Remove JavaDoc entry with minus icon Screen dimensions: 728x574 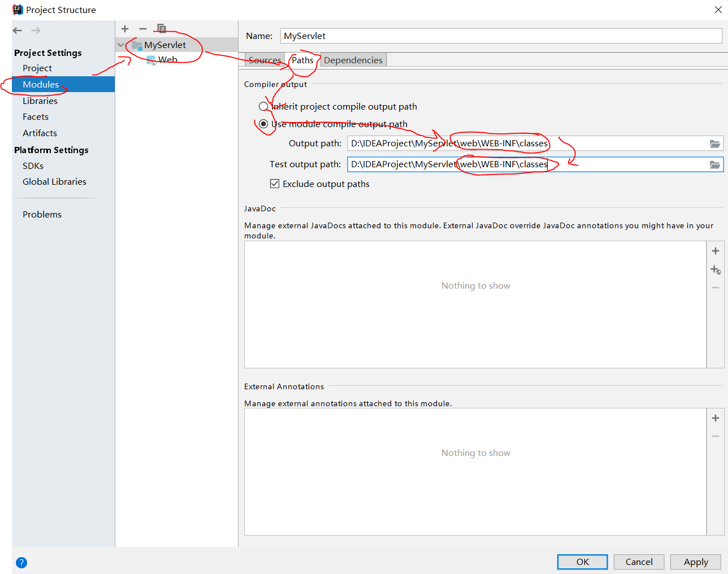(x=716, y=288)
